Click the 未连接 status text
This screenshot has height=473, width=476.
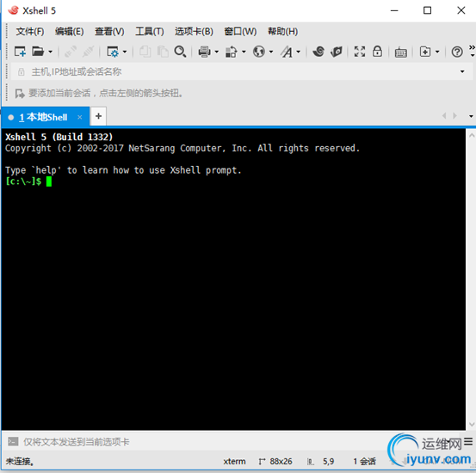point(20,462)
